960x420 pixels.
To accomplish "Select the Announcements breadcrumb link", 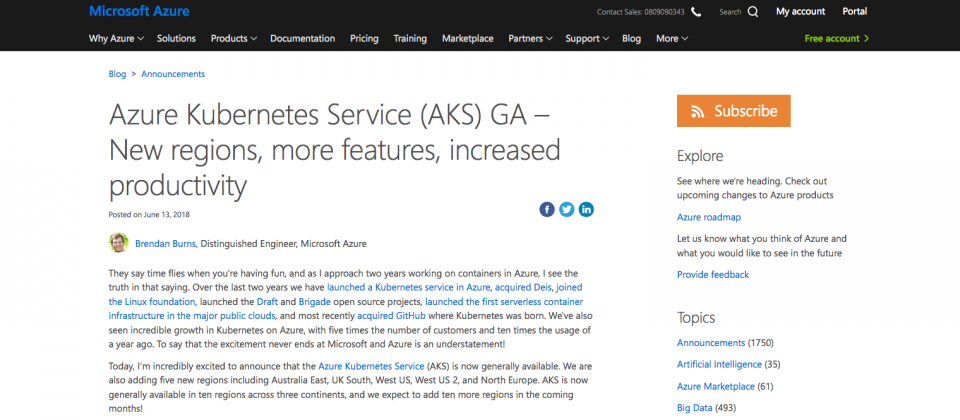I will pos(173,74).
